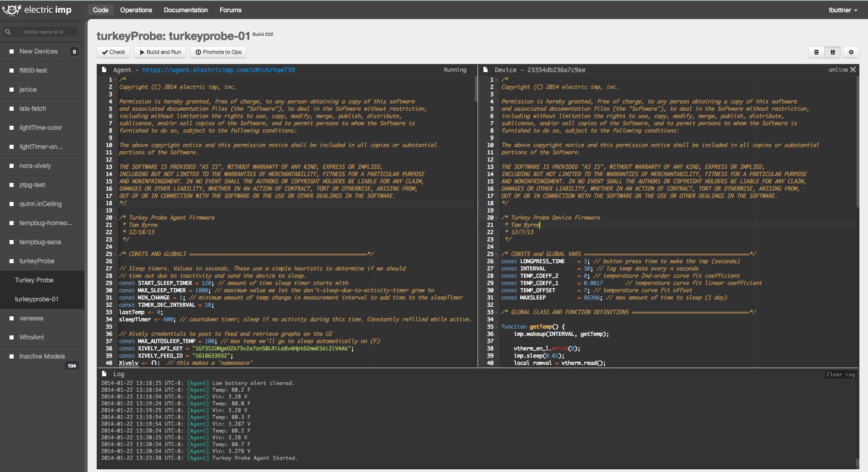This screenshot has height=472, width=868.
Task: Click the file icon in Agent pane header
Action: pos(104,70)
